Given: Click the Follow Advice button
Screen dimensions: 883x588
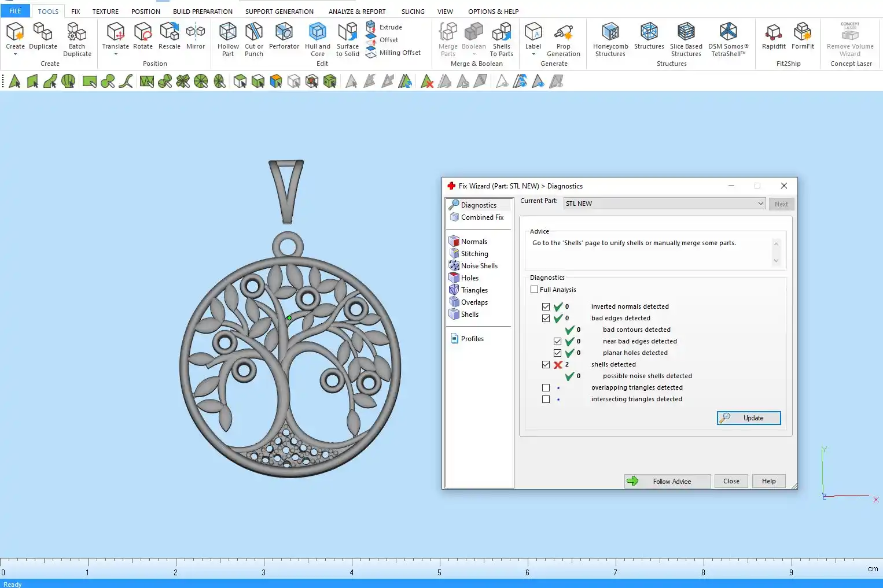Looking at the screenshot, I should (x=667, y=482).
